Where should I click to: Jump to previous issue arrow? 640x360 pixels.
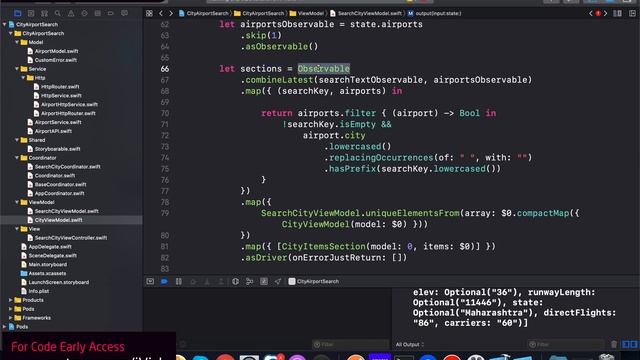point(590,13)
